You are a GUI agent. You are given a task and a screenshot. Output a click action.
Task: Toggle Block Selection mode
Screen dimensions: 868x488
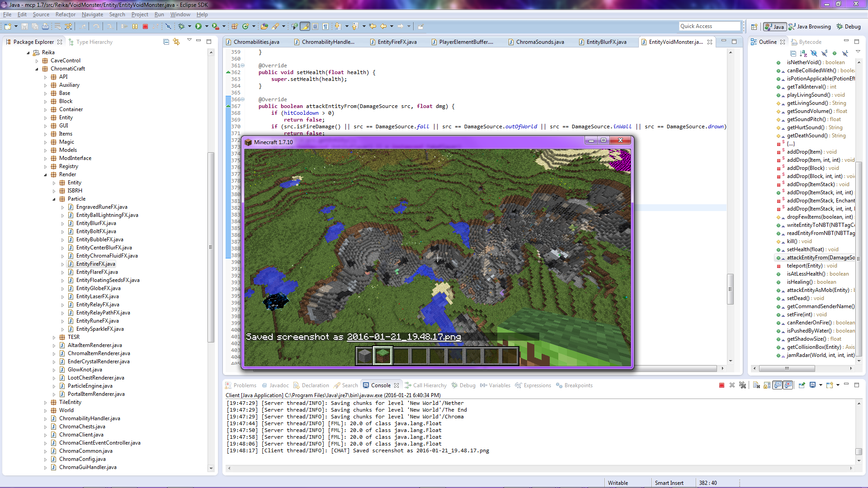coord(315,26)
